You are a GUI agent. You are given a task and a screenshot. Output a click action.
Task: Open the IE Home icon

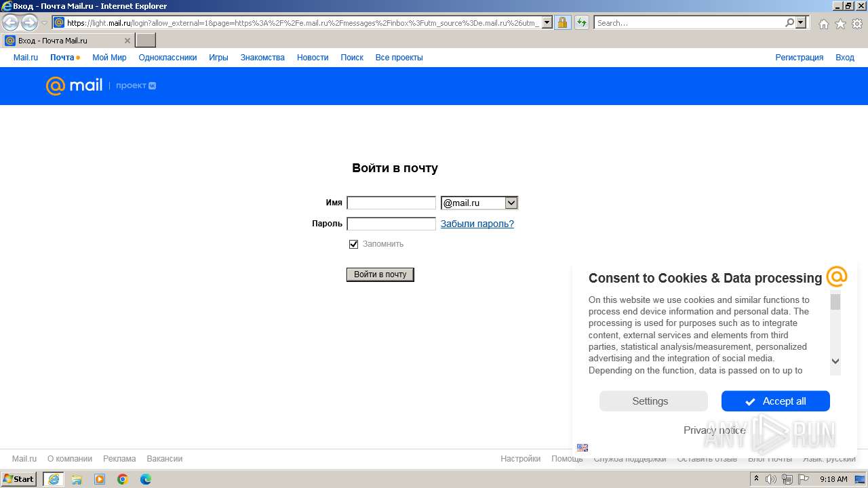pos(823,24)
